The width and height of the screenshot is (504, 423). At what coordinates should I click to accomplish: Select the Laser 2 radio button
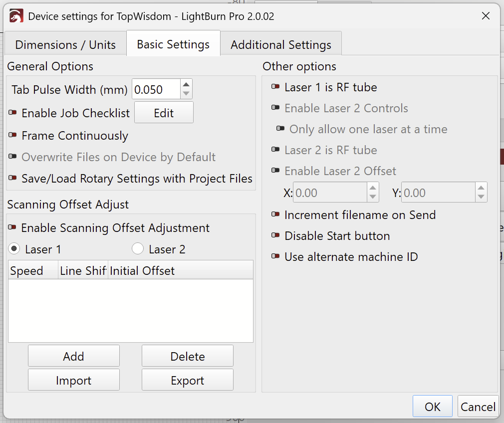(x=137, y=248)
